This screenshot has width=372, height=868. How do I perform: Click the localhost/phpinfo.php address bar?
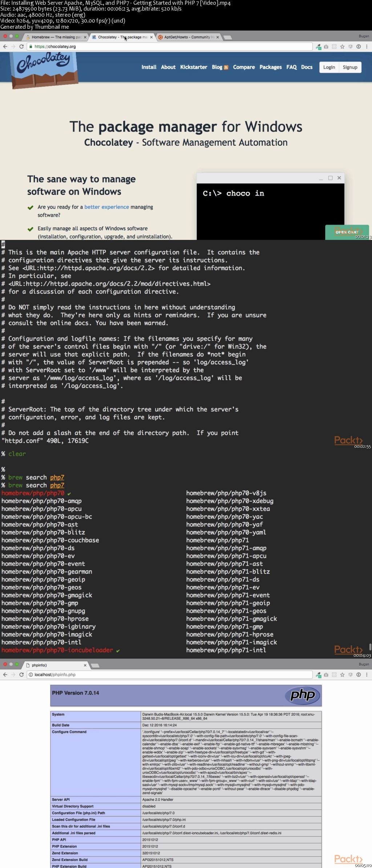(x=169, y=675)
